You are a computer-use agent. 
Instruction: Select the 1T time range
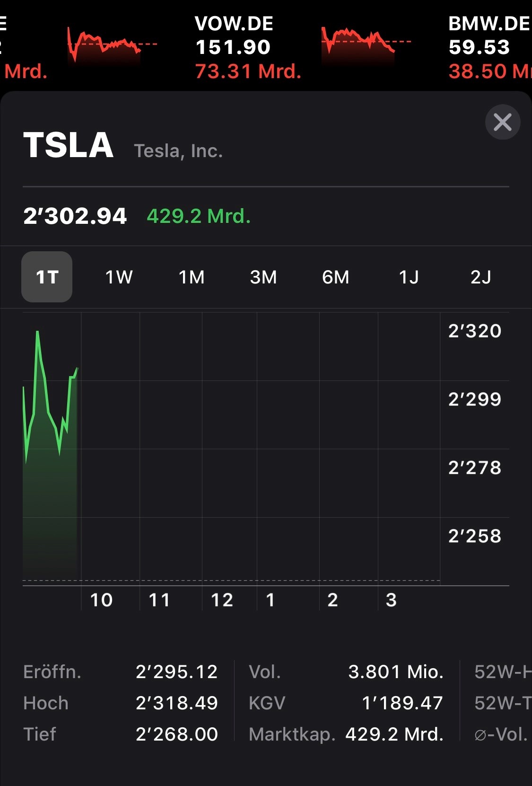tap(47, 277)
